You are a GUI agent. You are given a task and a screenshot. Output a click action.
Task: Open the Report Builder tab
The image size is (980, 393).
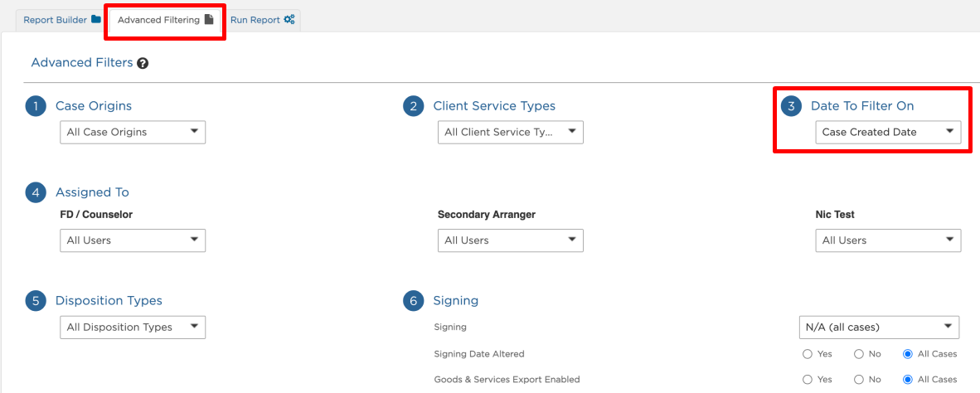(62, 20)
